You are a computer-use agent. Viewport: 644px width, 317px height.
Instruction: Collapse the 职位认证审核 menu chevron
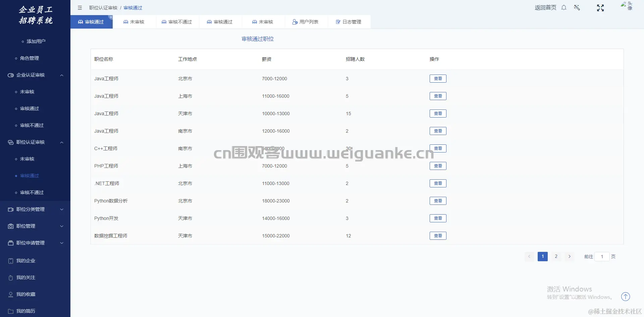point(62,142)
